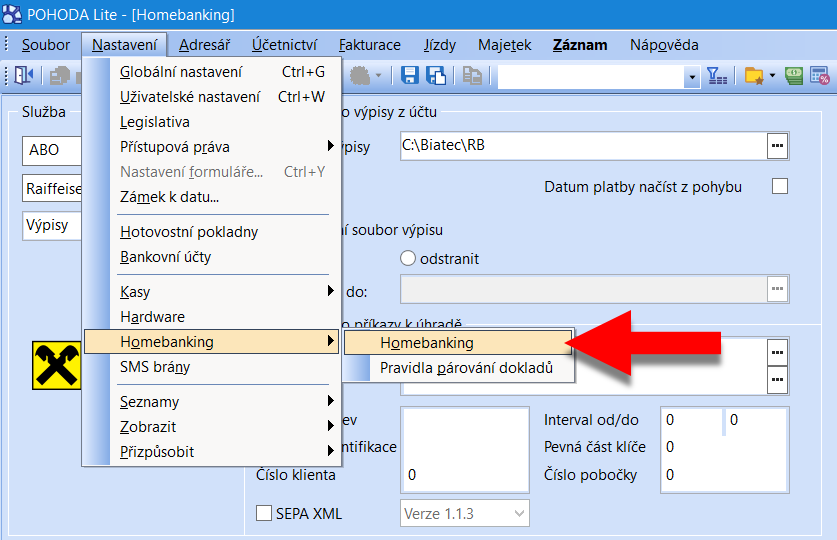The image size is (837, 540).
Task: Click the green money icon in toolbar
Action: click(794, 75)
